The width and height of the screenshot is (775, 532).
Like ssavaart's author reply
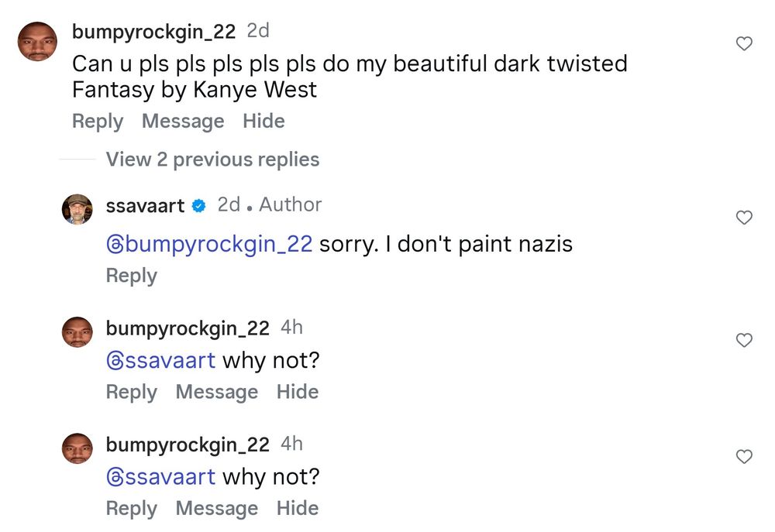[744, 218]
